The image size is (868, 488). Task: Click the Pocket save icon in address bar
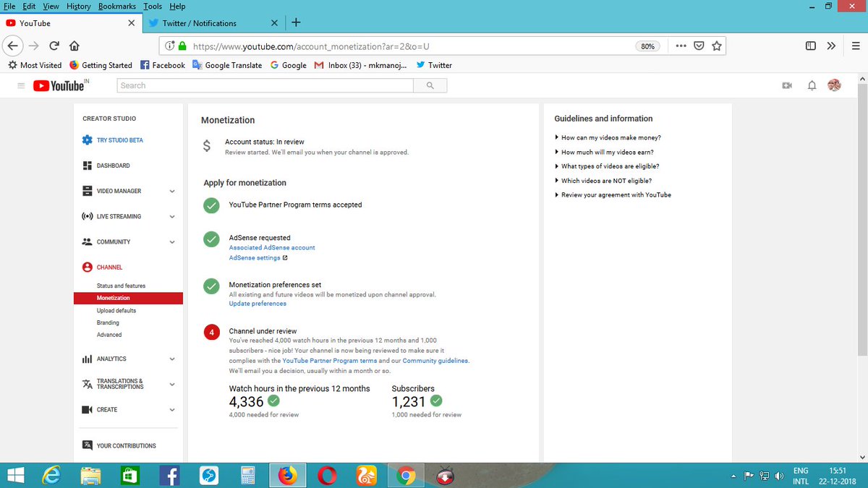(x=699, y=46)
